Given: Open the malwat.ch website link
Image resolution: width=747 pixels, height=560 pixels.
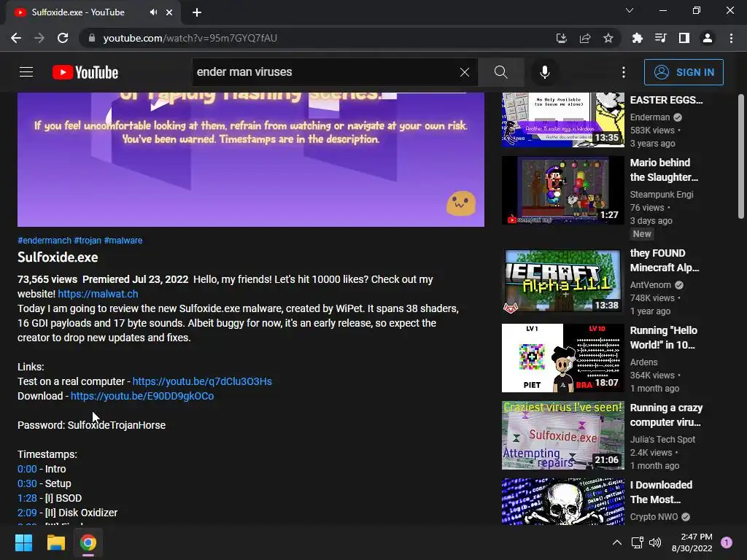Looking at the screenshot, I should 98,294.
